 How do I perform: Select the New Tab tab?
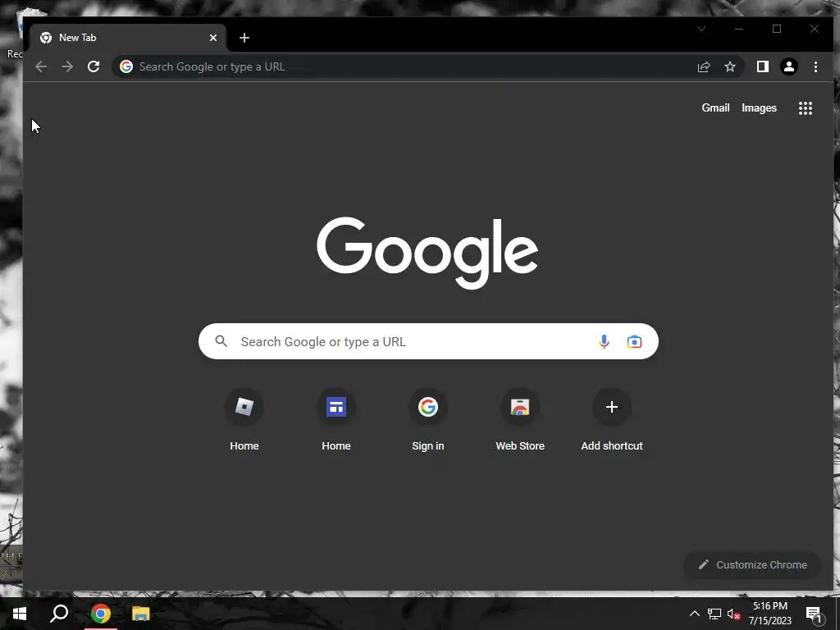pos(127,38)
